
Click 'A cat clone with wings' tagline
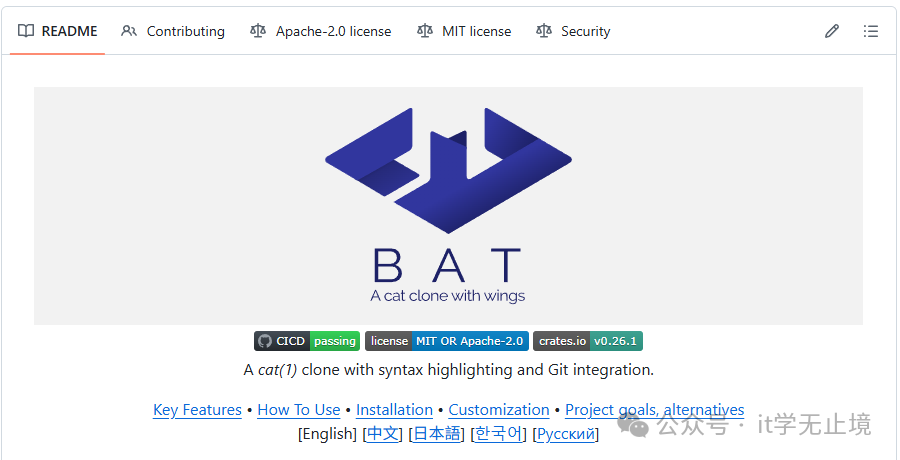(x=448, y=296)
